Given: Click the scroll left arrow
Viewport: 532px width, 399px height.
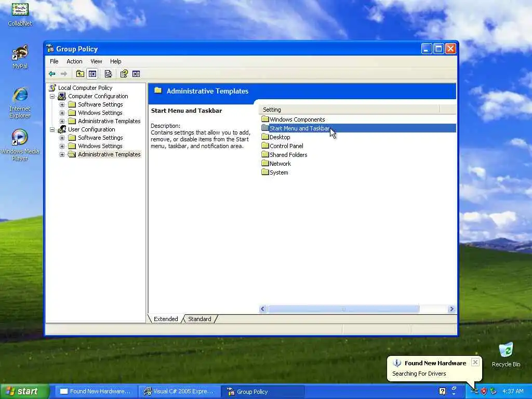Looking at the screenshot, I should pos(262,309).
